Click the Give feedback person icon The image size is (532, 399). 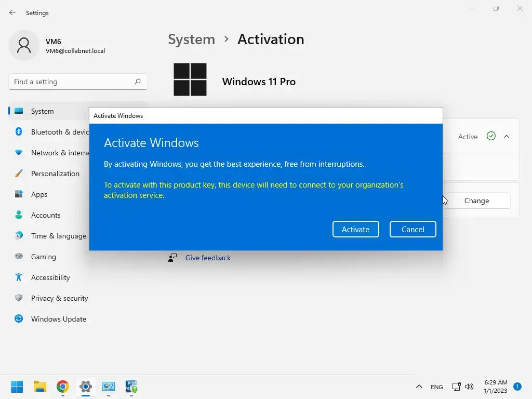[172, 258]
